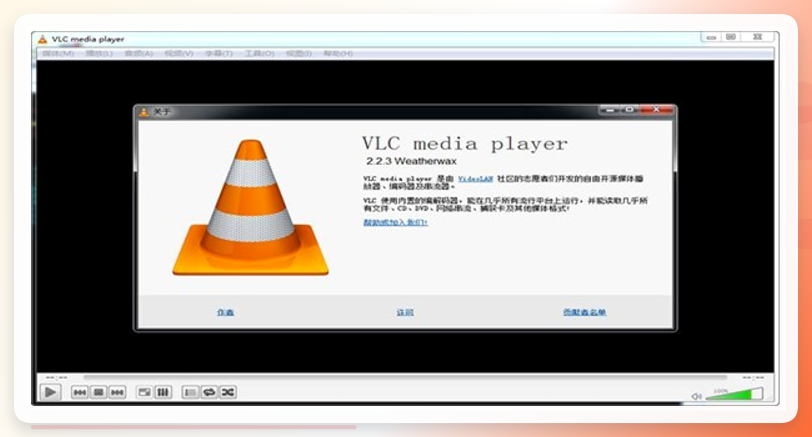Screen dimensions: 812x437
Task: Minimize the About dialog
Action: tap(610, 110)
